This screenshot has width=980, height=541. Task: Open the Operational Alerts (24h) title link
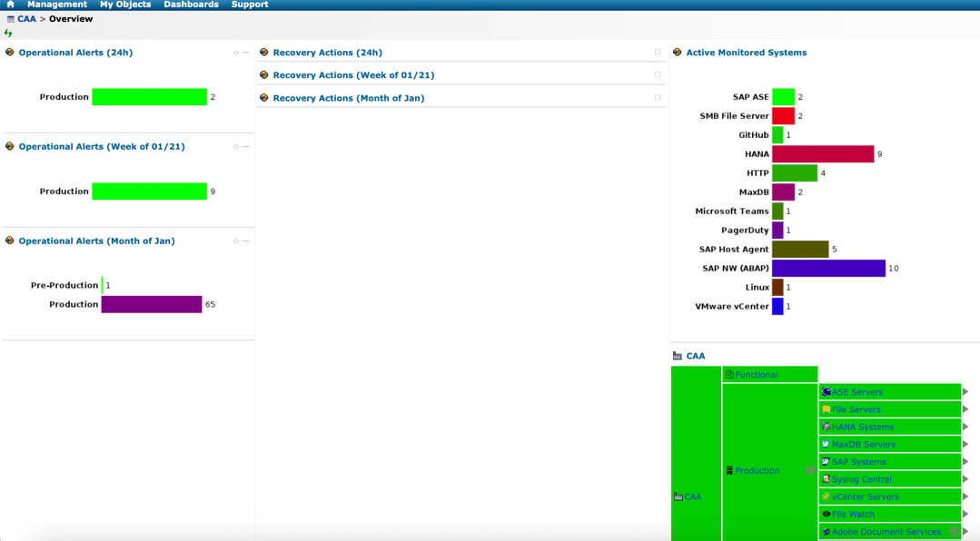pos(75,53)
